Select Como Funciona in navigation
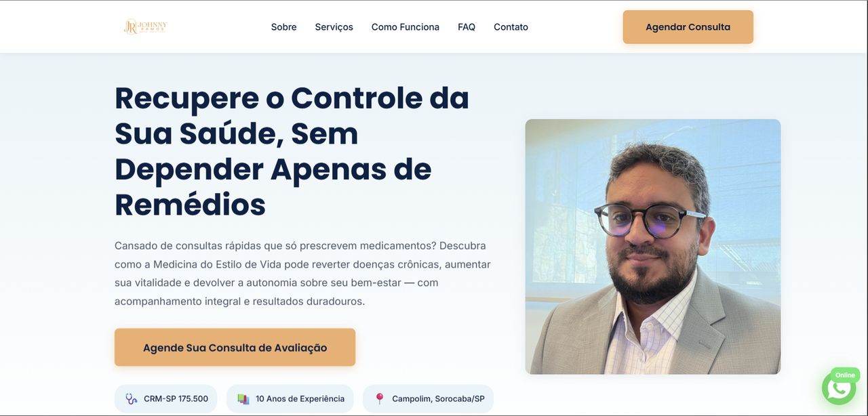 point(405,27)
